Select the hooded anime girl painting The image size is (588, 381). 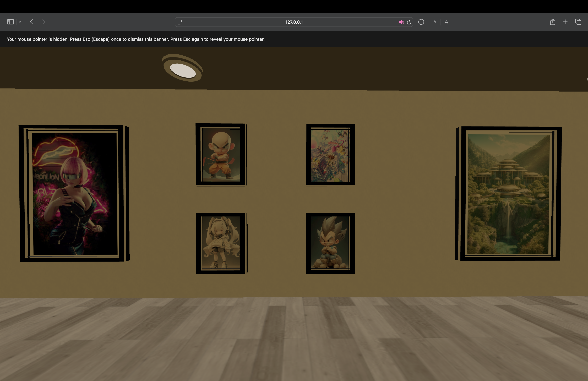tap(221, 243)
